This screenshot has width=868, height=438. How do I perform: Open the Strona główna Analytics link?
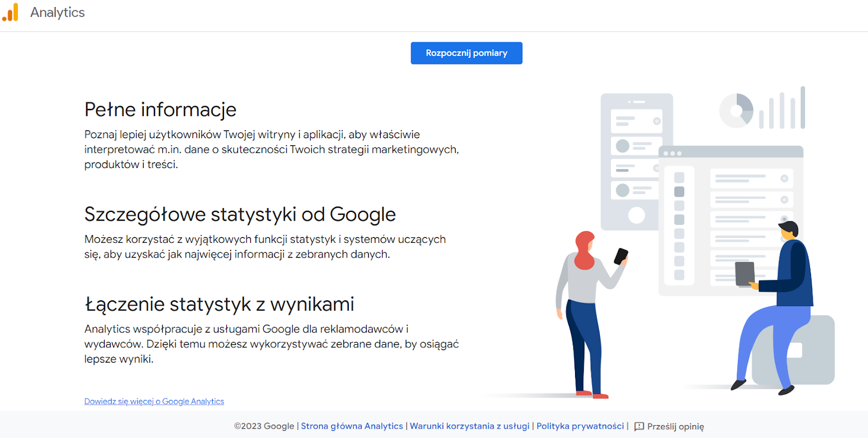point(352,426)
